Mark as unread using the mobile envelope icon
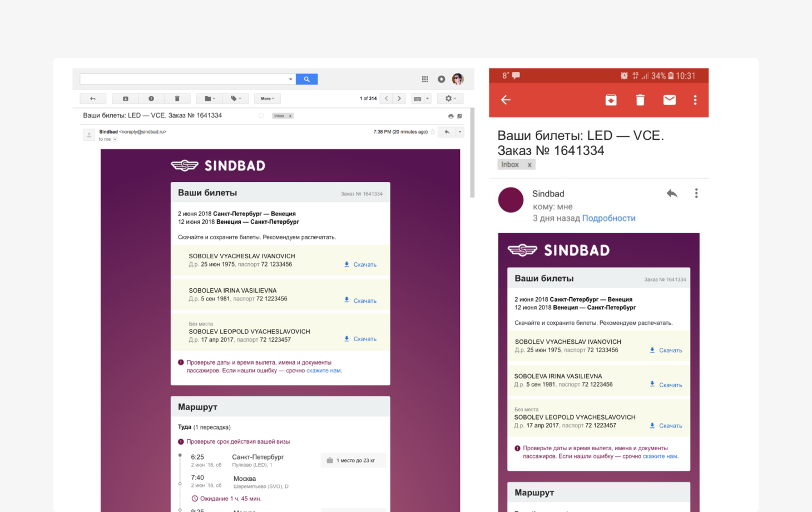 point(670,100)
